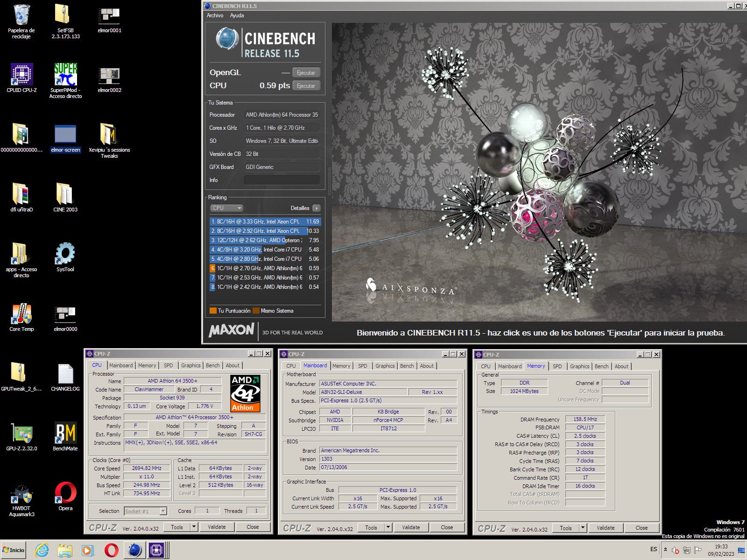Viewport: 747px width, 560px height.
Task: Click the Mismo Sistema brown legend swatch
Action: pos(256,311)
